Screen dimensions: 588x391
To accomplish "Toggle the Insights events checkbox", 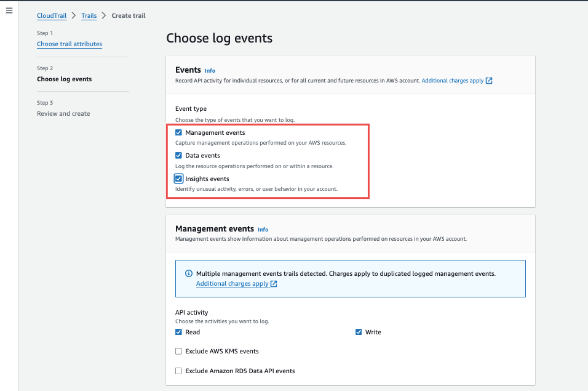I will (178, 178).
